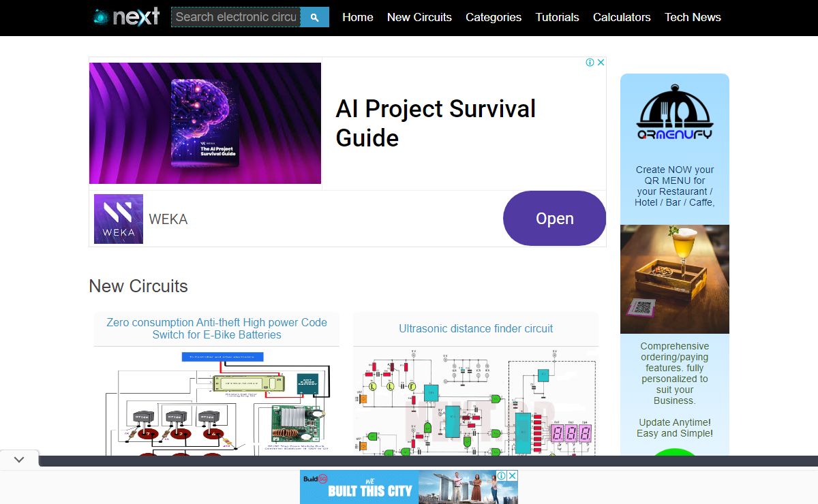The width and height of the screenshot is (818, 504).
Task: Click the WEKA advertiser name text
Action: click(168, 219)
